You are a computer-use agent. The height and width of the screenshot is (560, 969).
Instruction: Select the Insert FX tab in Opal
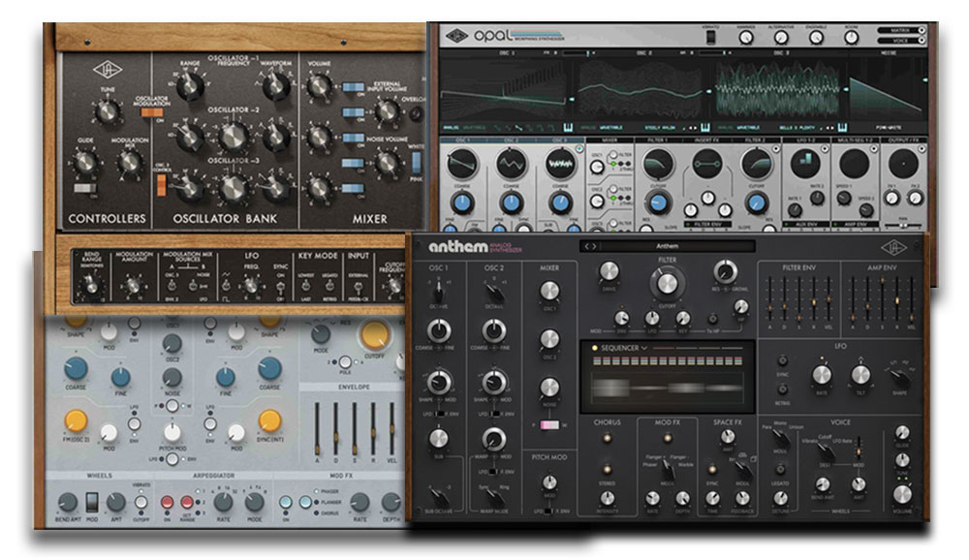point(707,140)
